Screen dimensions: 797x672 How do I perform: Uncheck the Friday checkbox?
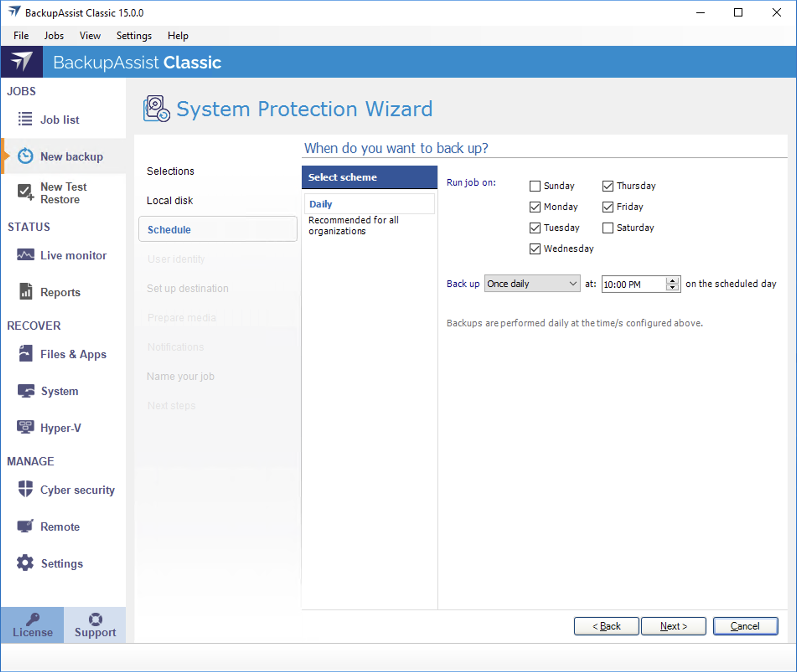point(608,207)
